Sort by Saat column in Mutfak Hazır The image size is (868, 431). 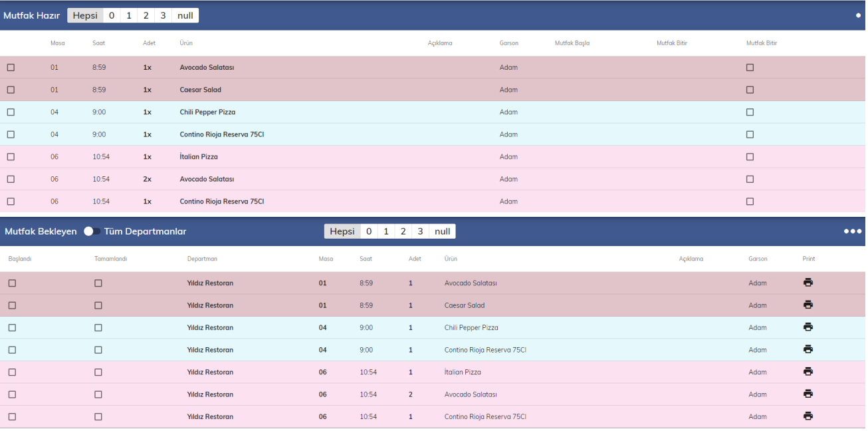click(x=98, y=43)
